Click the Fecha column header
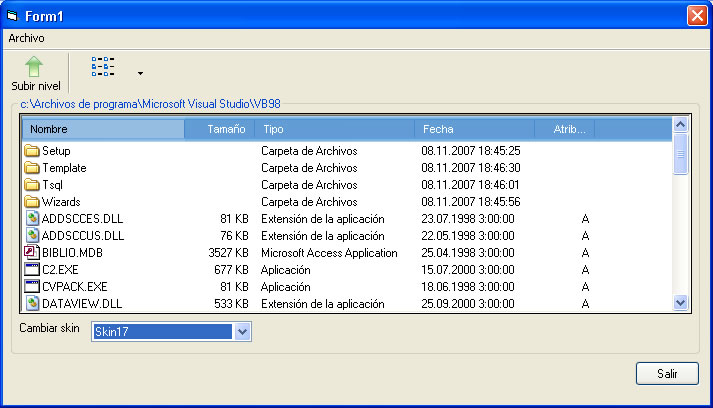The height and width of the screenshot is (408, 713). pyautogui.click(x=474, y=129)
